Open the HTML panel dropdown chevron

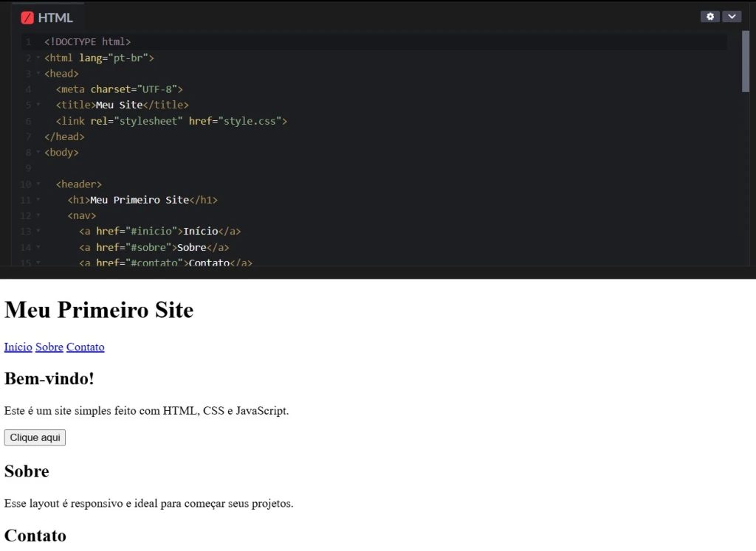pyautogui.click(x=732, y=15)
